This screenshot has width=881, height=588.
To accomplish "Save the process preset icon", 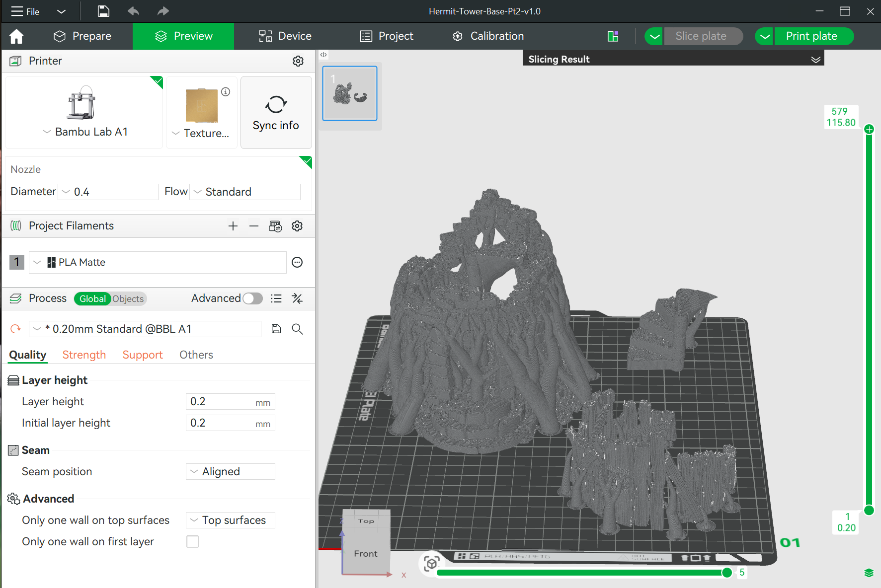I will click(x=276, y=329).
